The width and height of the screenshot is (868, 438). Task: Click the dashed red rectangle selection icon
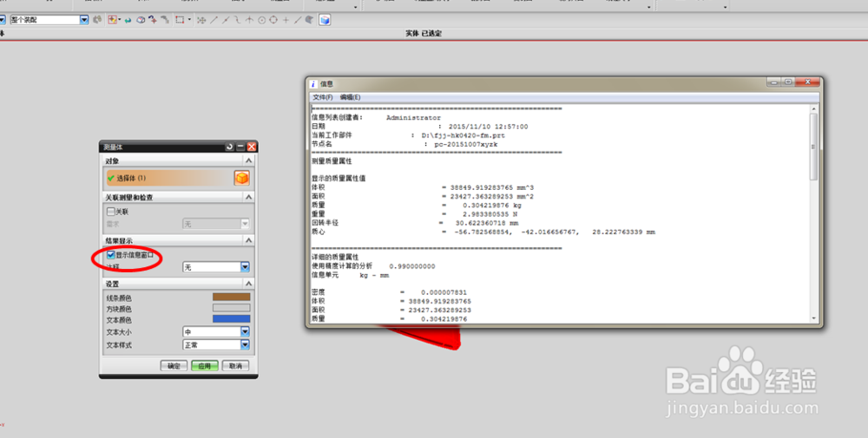pos(180,20)
